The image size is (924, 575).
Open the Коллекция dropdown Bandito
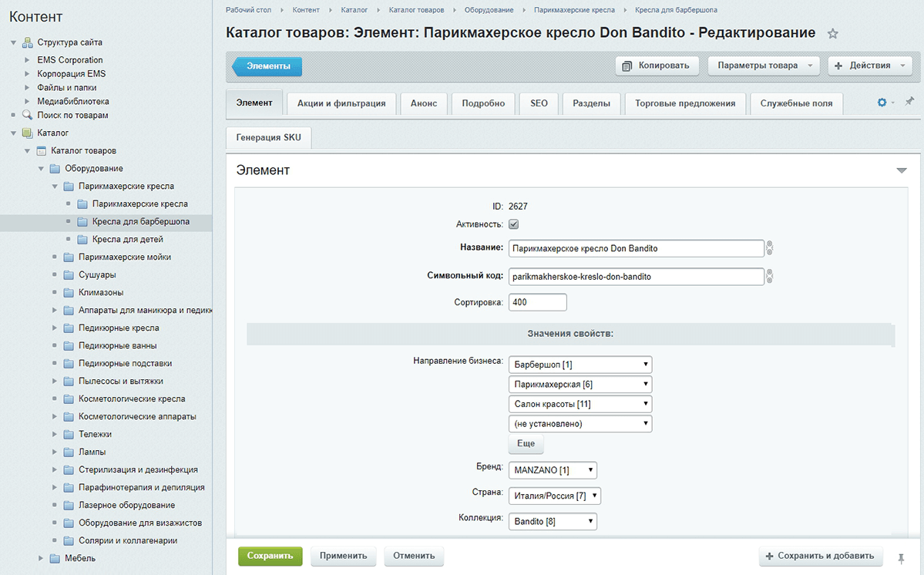click(553, 521)
